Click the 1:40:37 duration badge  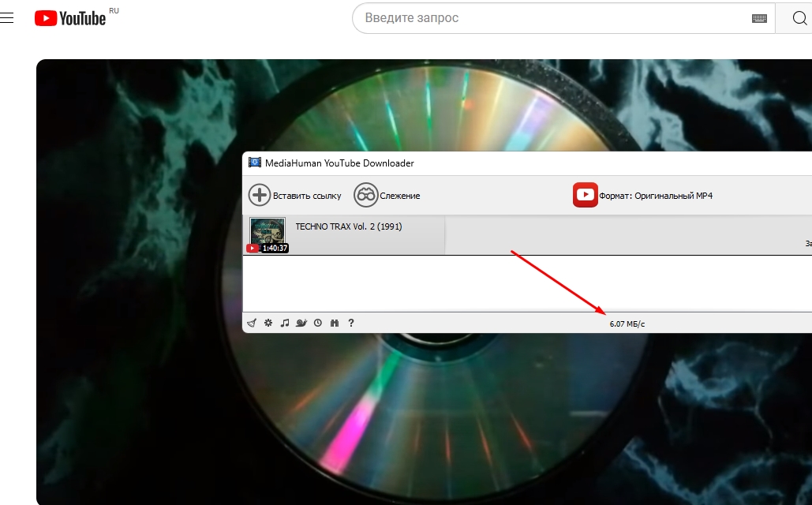[275, 248]
